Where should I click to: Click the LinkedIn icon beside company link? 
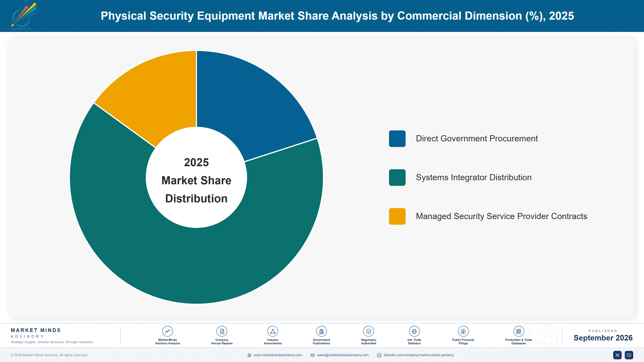(379, 355)
